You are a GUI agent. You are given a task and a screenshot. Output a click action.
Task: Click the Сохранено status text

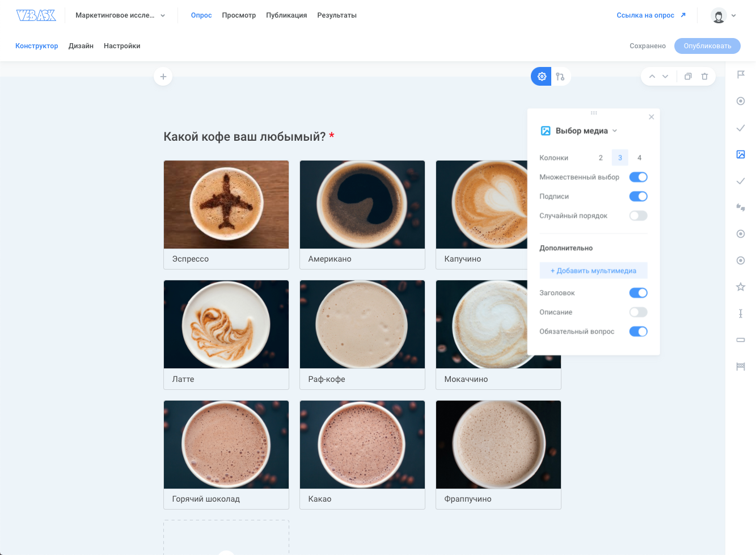(648, 46)
